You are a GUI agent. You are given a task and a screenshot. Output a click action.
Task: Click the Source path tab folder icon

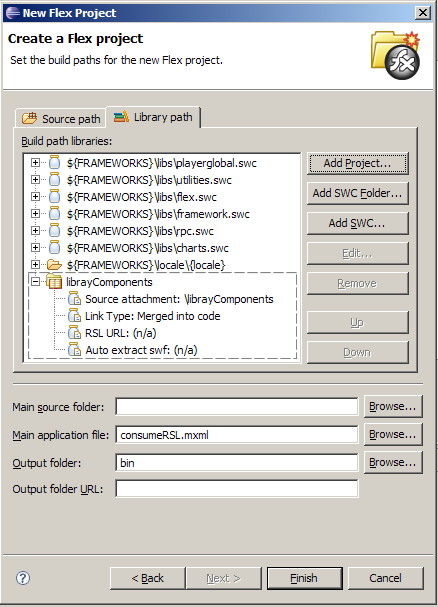tap(29, 118)
